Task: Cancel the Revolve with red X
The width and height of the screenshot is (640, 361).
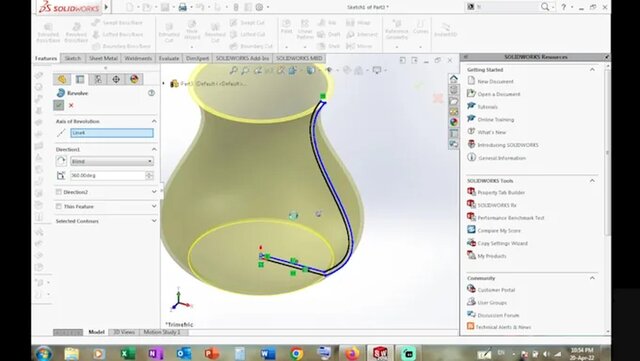Action: pyautogui.click(x=71, y=105)
